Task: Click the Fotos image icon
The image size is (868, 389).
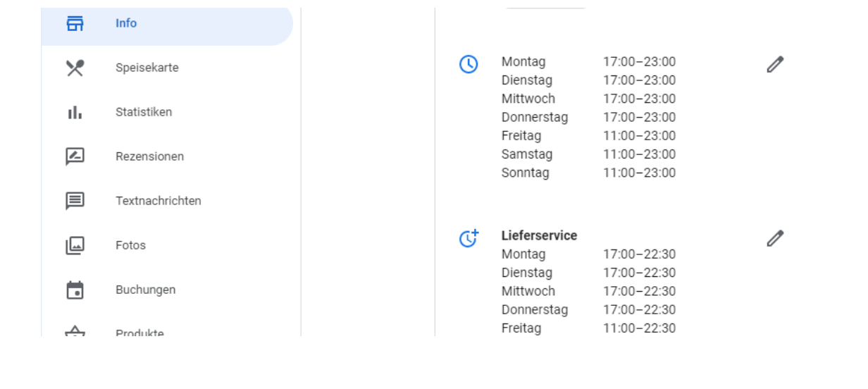Action: [75, 245]
